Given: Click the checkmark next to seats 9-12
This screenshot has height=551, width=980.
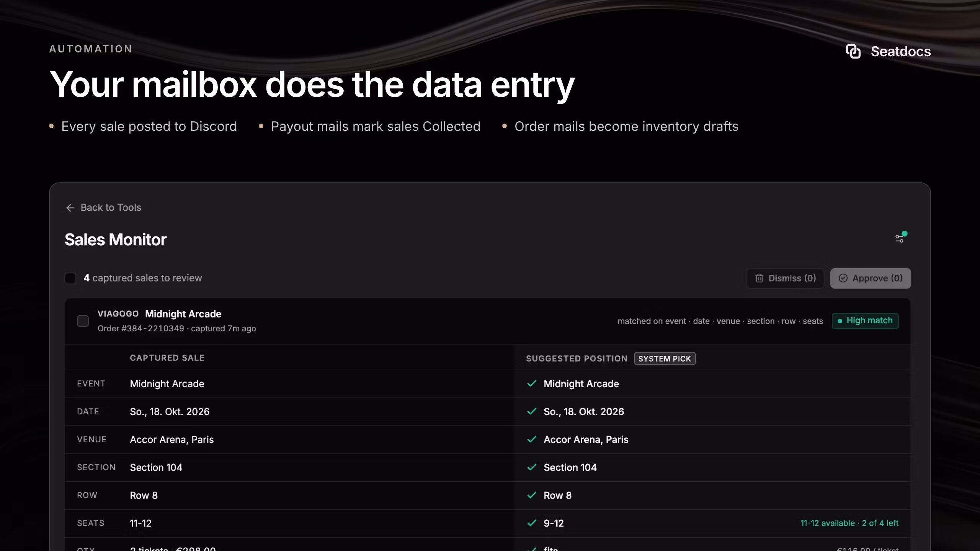Looking at the screenshot, I should [532, 523].
